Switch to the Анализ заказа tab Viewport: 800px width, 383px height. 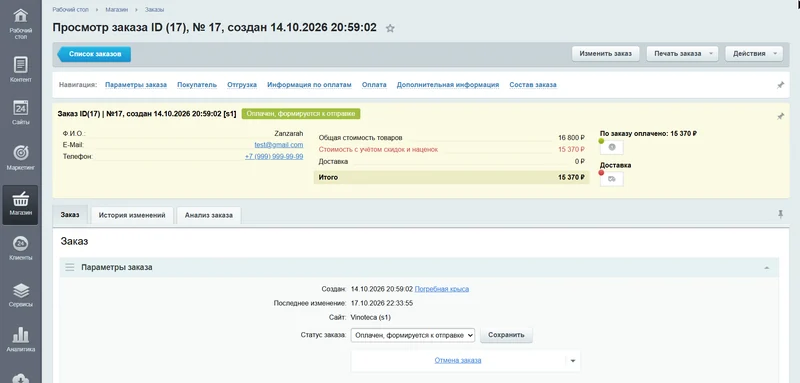point(209,215)
